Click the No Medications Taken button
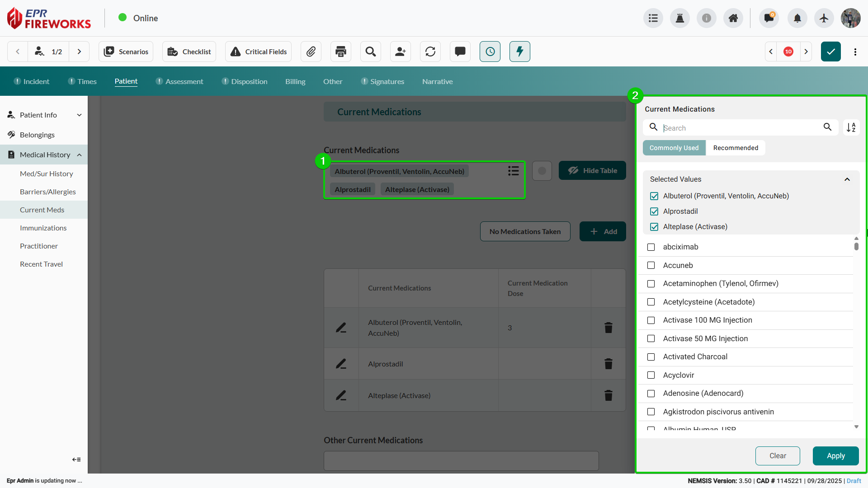This screenshot has height=488, width=868. 525,231
